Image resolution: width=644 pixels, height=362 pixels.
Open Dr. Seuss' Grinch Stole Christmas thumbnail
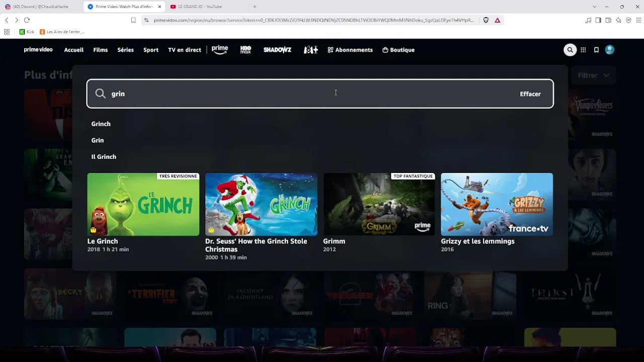coord(261,204)
